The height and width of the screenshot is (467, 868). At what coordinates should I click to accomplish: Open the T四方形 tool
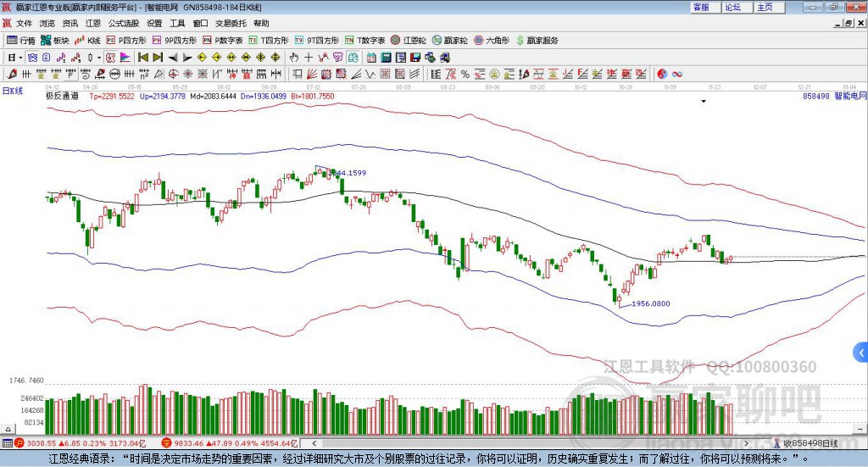point(269,41)
